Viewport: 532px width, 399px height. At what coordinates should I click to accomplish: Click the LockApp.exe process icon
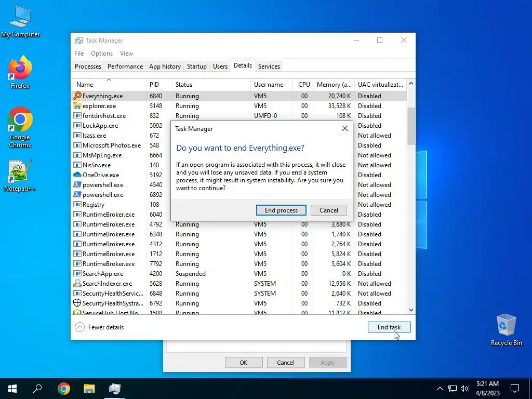click(x=77, y=126)
